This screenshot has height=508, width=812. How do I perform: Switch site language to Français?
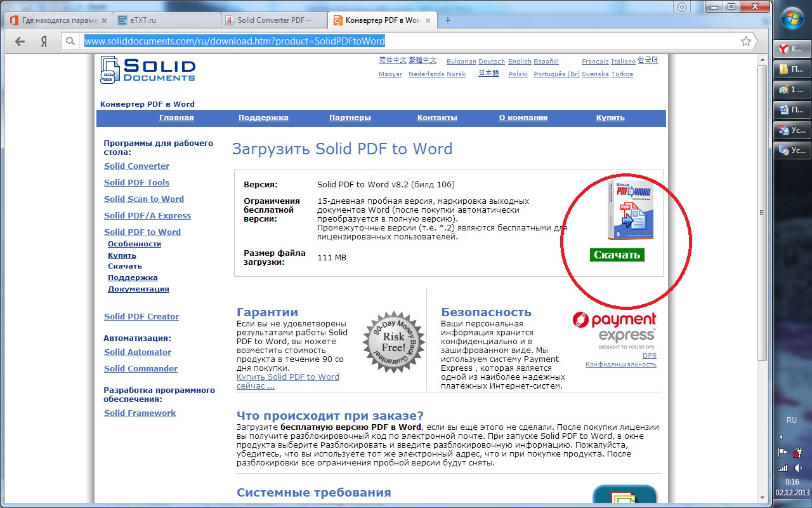click(595, 62)
